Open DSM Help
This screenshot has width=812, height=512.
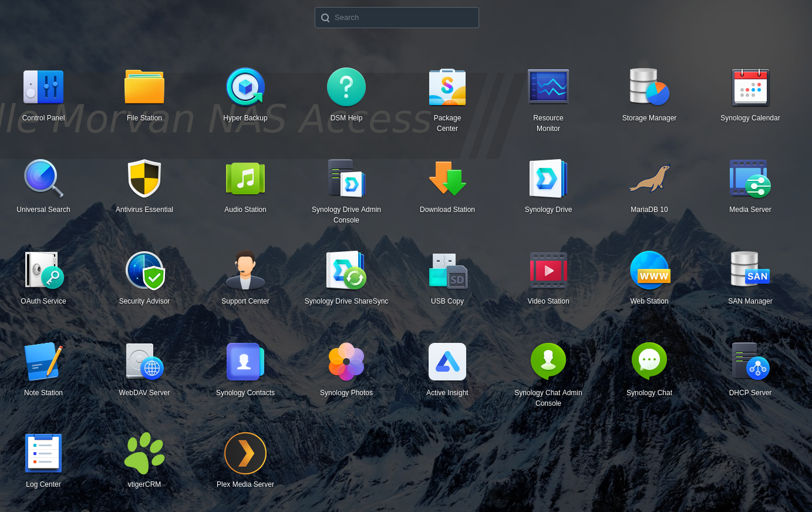pyautogui.click(x=346, y=87)
